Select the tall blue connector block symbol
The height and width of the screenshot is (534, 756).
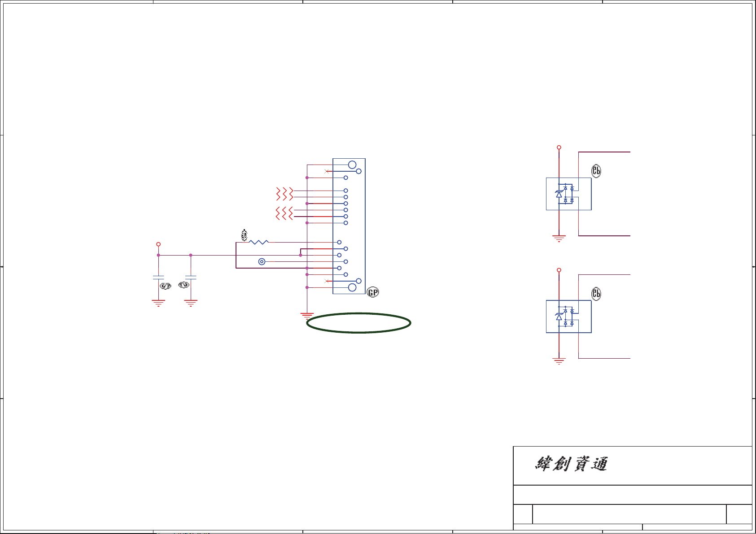click(349, 226)
